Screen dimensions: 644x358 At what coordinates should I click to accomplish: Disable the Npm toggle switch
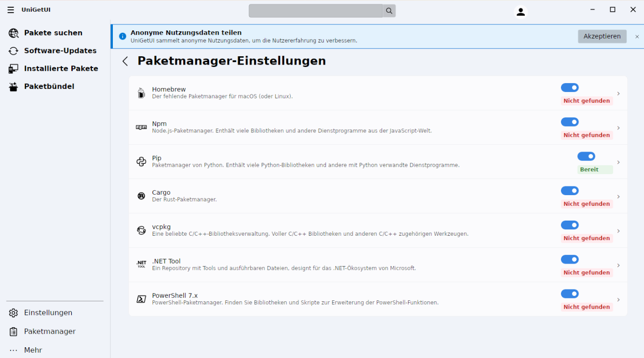click(x=570, y=122)
